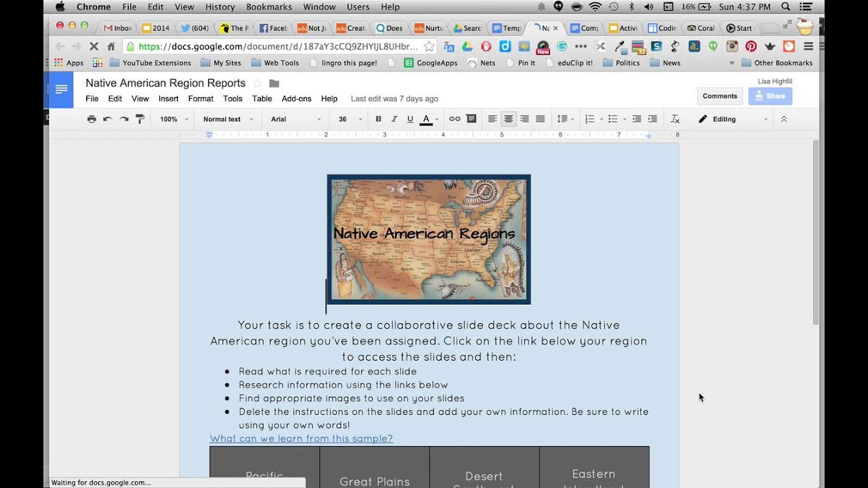Toggle italic formatting

click(395, 119)
